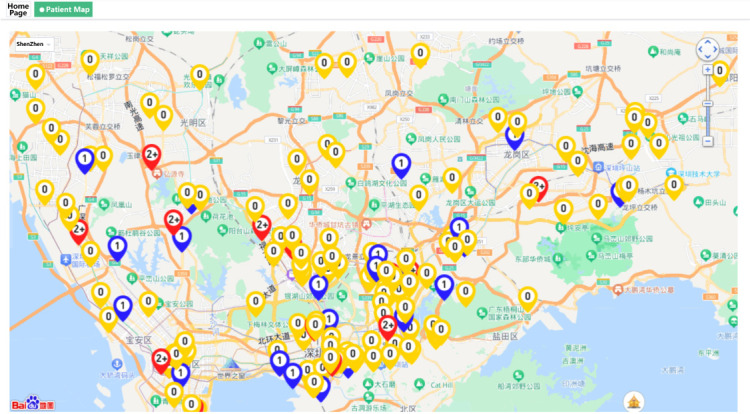The height and width of the screenshot is (414, 750).
Task: Pan map left with compass arrow
Action: click(700, 49)
